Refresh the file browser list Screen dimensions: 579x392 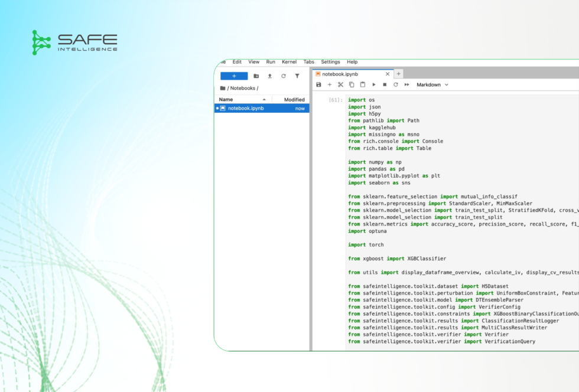click(284, 76)
